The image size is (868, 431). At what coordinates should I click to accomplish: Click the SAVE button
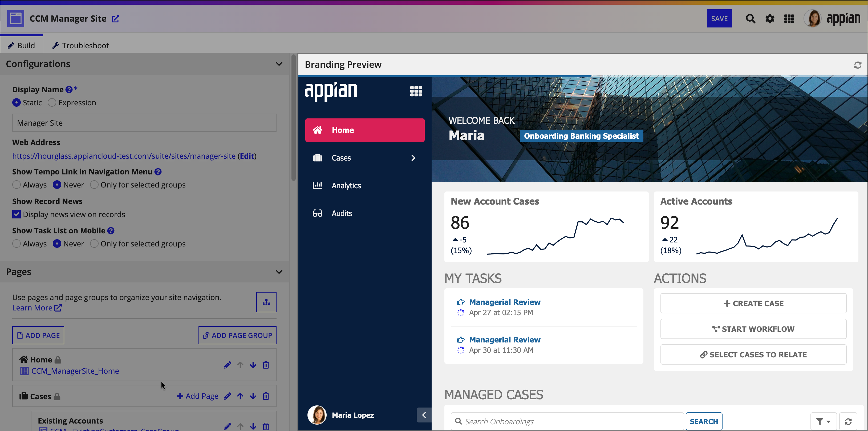[719, 19]
